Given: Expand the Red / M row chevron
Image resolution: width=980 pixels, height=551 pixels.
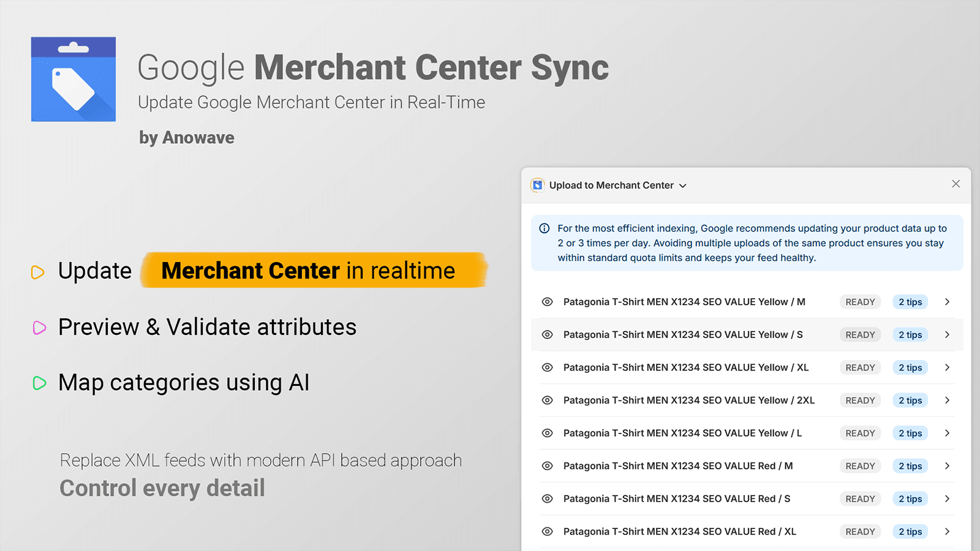Looking at the screenshot, I should [947, 466].
